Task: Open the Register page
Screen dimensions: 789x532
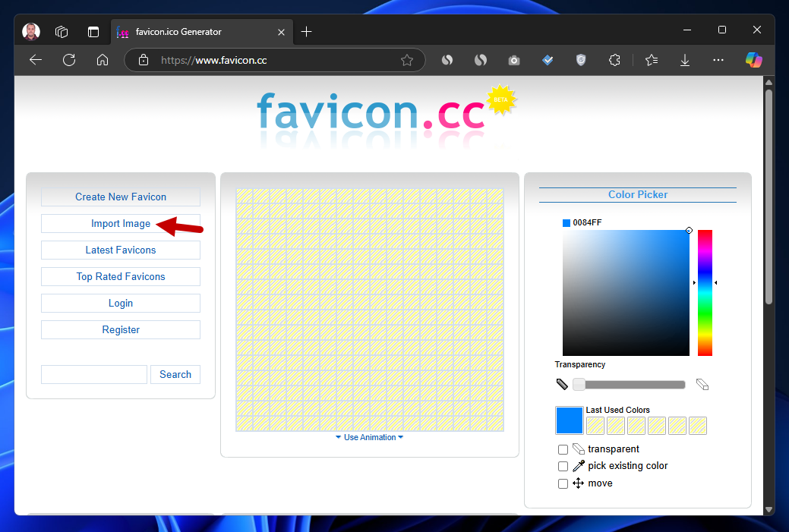Action: click(121, 330)
